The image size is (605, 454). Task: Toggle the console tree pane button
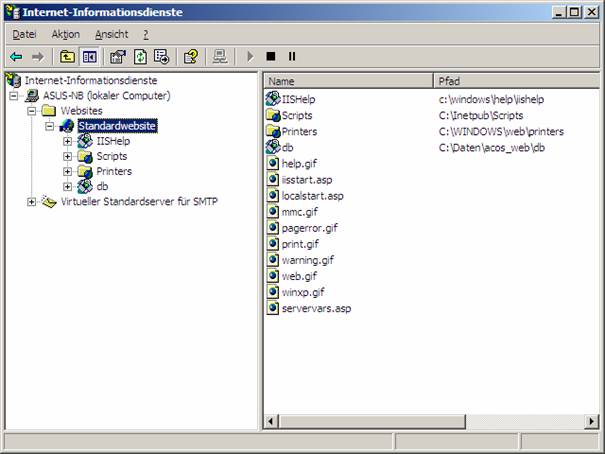pyautogui.click(x=90, y=57)
